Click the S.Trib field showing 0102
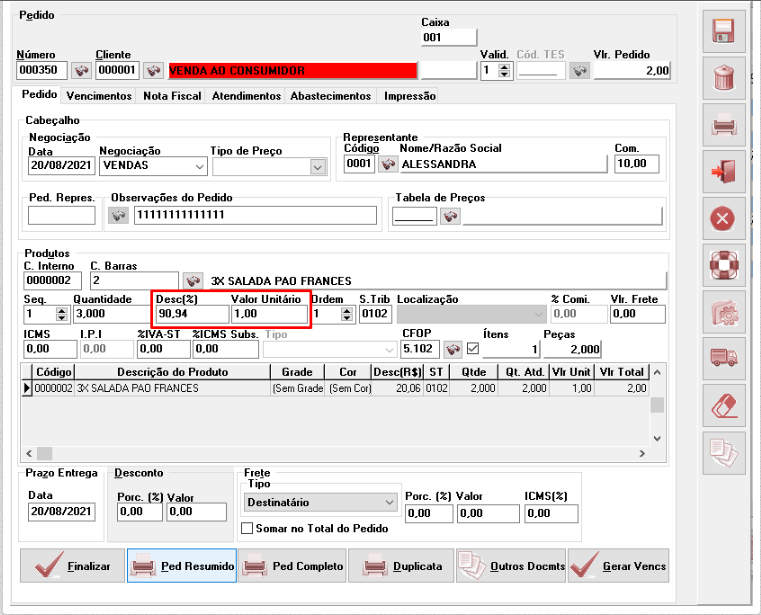Screen dimensions: 761x615 click(375, 314)
